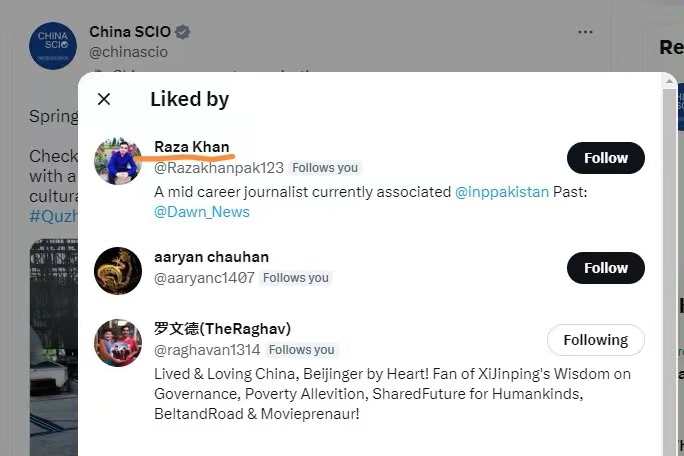Viewport: 684px width, 456px height.
Task: Click the China SCIO account name
Action: pos(129,32)
